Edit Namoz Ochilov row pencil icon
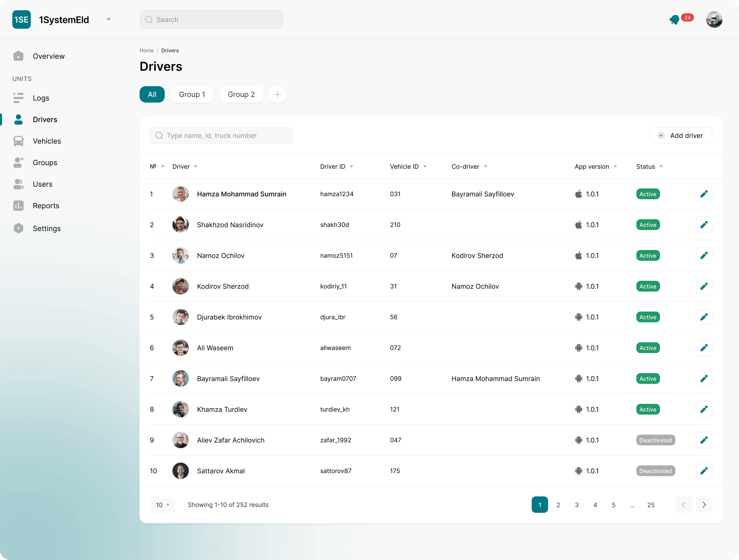The width and height of the screenshot is (739, 560). [704, 255]
